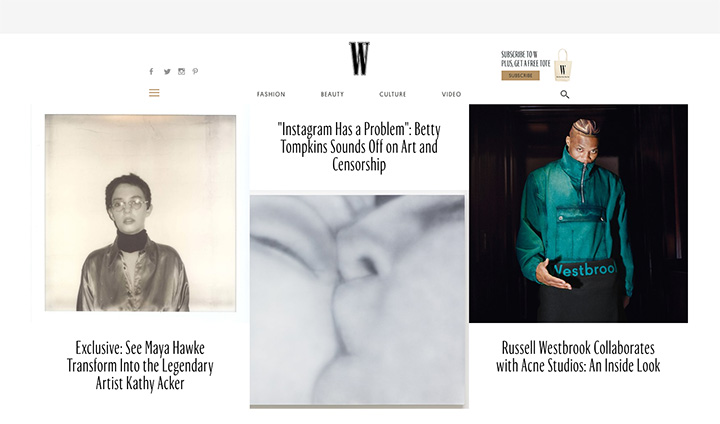View the Maya Hawke polaroid portrait
The image size is (720, 424).
pyautogui.click(x=141, y=213)
